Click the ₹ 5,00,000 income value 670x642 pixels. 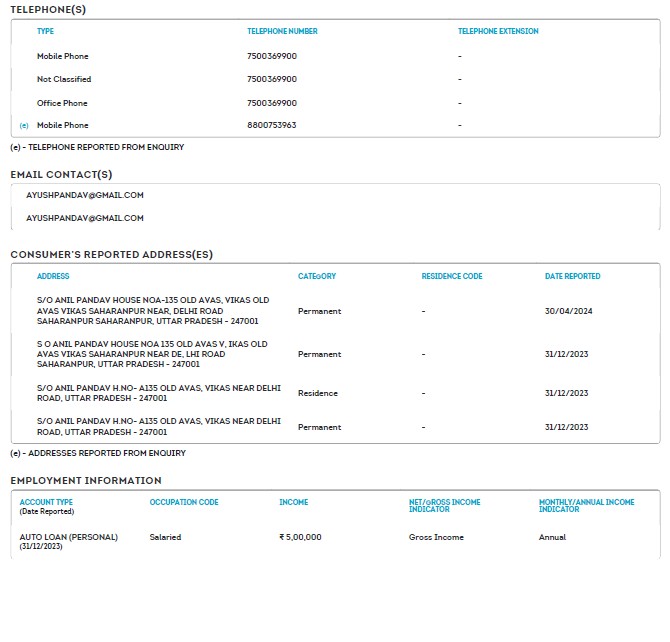pyautogui.click(x=300, y=537)
